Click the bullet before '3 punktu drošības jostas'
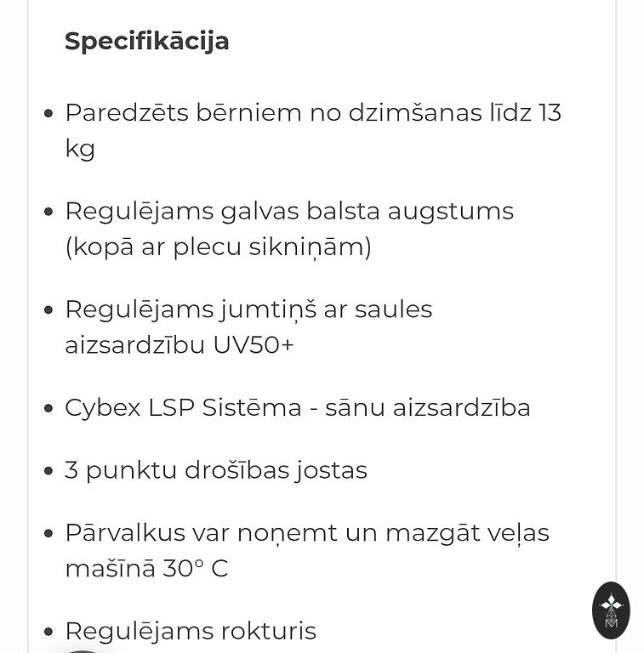 48,470
